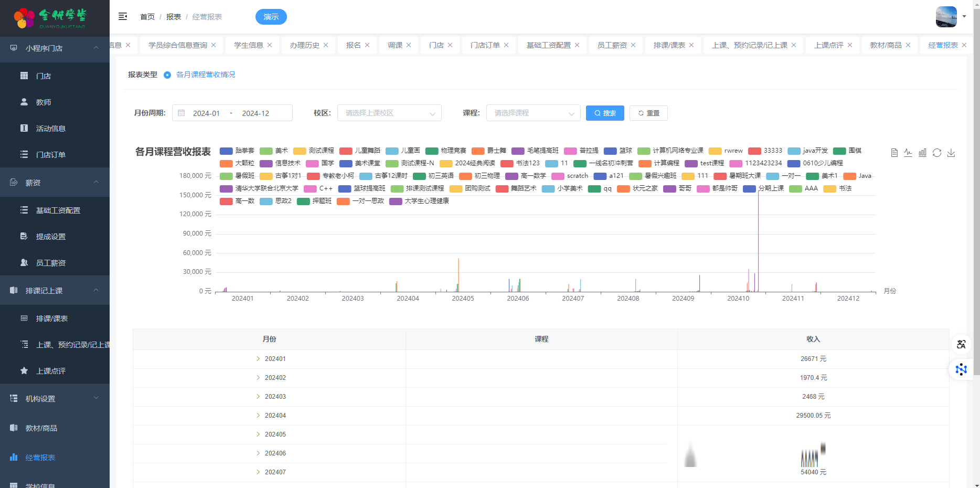
Task: Click the 搜索 search button
Action: point(605,113)
